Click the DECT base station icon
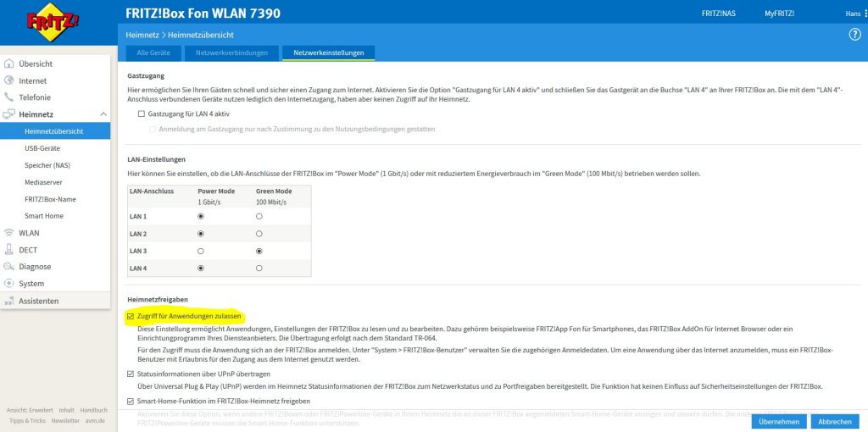Screen dimensions: 868x432 click(9, 250)
